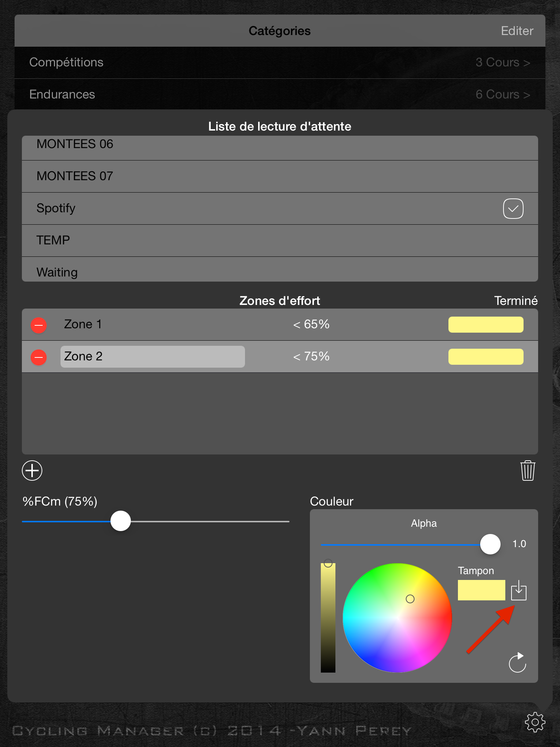This screenshot has height=747, width=560.
Task: Tap the trash icon to delete zone
Action: click(528, 471)
